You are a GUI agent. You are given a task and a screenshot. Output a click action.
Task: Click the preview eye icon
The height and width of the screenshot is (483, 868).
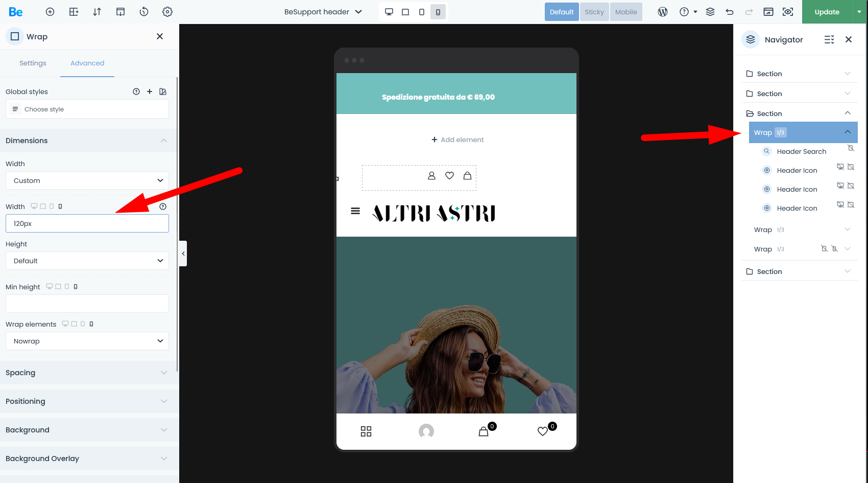point(788,12)
